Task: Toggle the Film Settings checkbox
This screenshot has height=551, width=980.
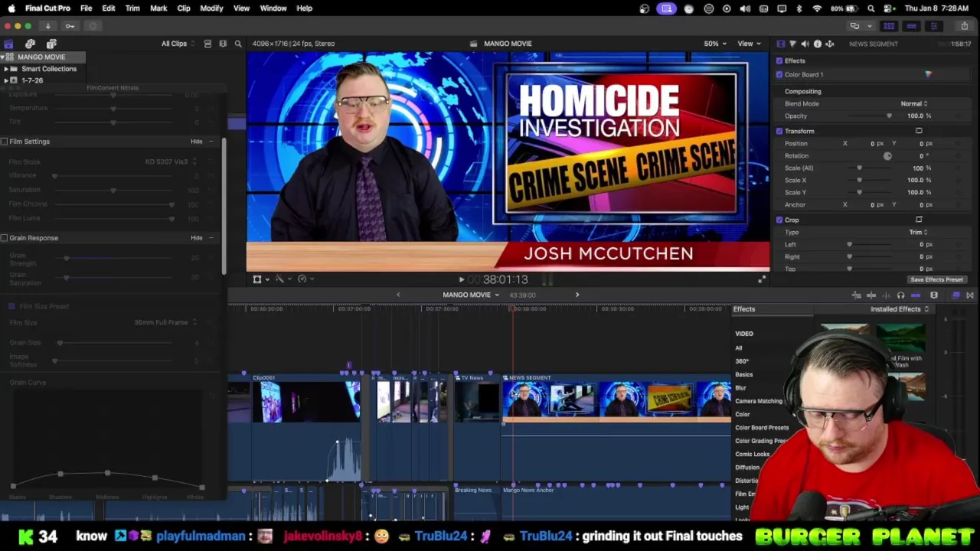Action: (x=4, y=142)
